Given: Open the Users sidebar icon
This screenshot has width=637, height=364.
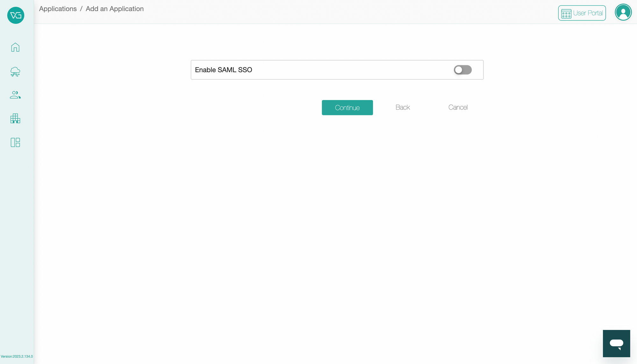Looking at the screenshot, I should [x=15, y=95].
